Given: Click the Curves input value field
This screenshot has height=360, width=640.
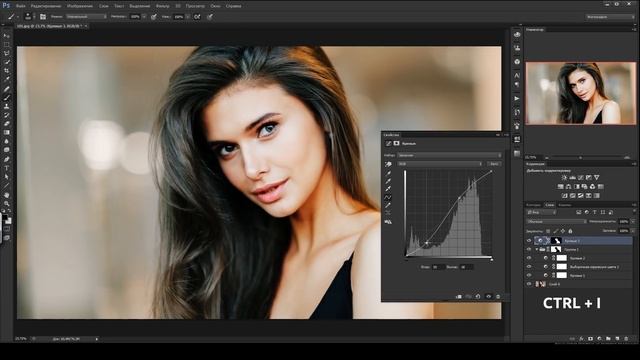Looking at the screenshot, I should pos(438,267).
